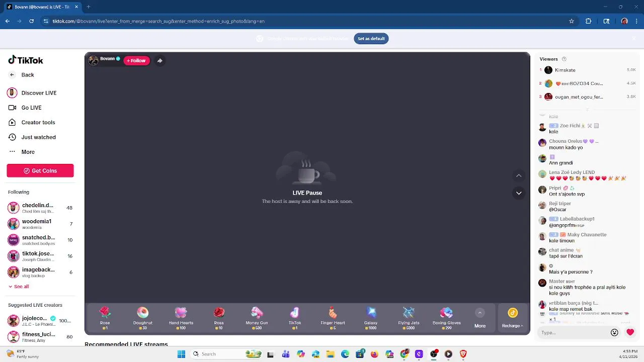Send a Rose gift
Viewport: 644px width, 362px height.
click(105, 318)
